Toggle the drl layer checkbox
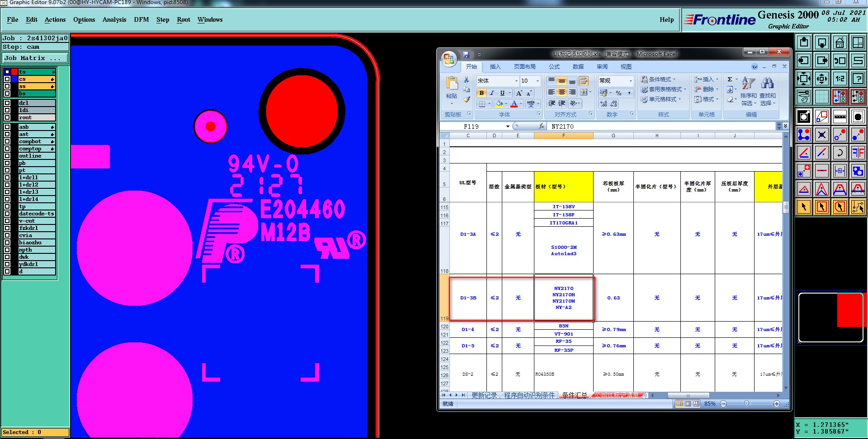Image resolution: width=868 pixels, height=439 pixels. tap(7, 103)
